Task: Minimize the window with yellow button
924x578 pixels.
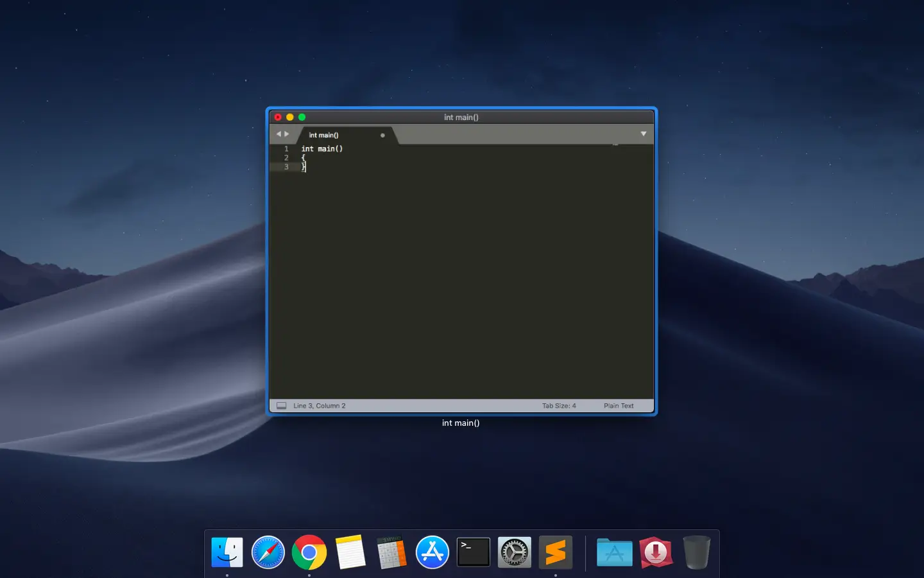Action: point(290,117)
